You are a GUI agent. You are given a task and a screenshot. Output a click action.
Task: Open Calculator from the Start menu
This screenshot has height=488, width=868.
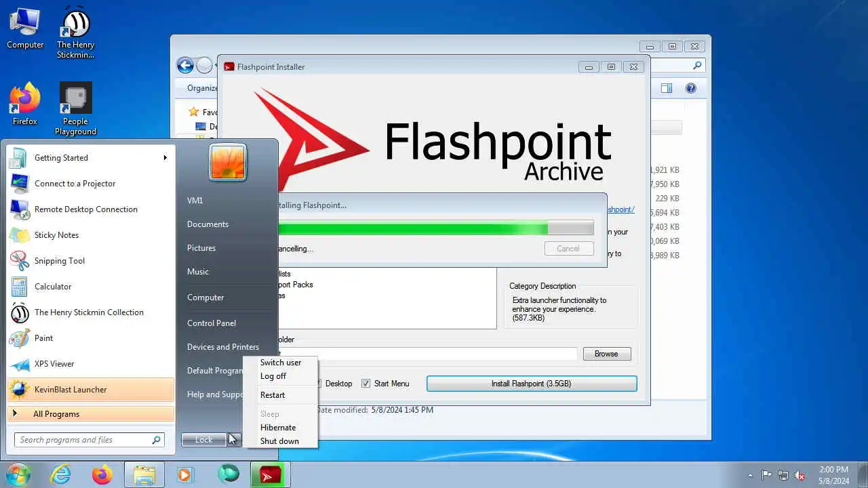click(90, 287)
